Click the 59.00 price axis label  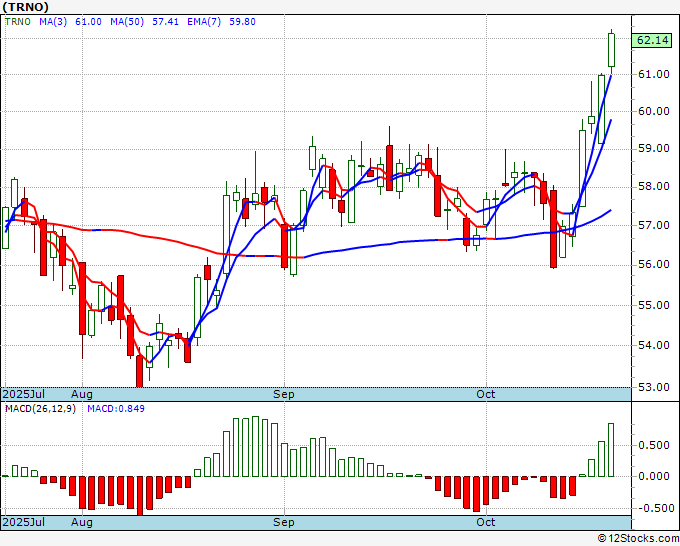tap(654, 148)
